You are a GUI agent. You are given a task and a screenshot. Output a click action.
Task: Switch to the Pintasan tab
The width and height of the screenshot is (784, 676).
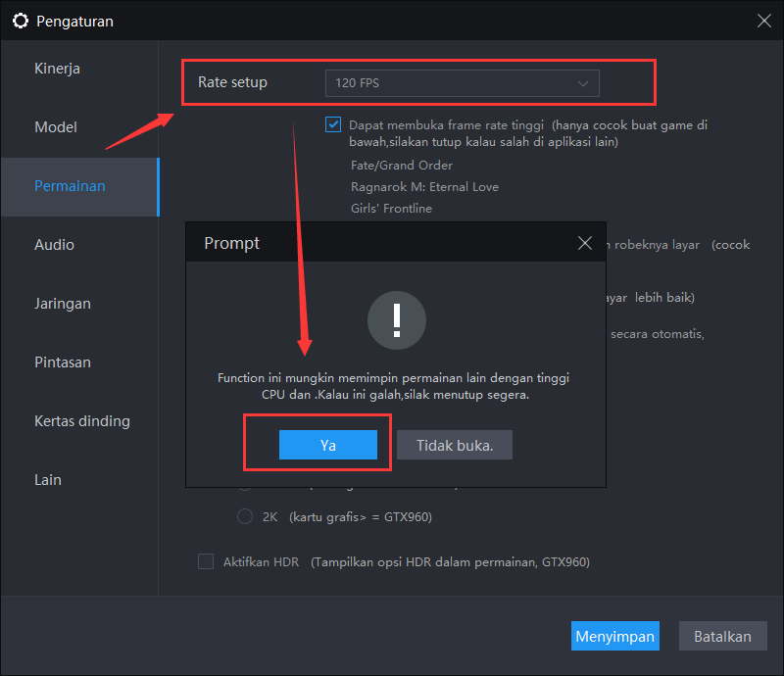point(63,362)
